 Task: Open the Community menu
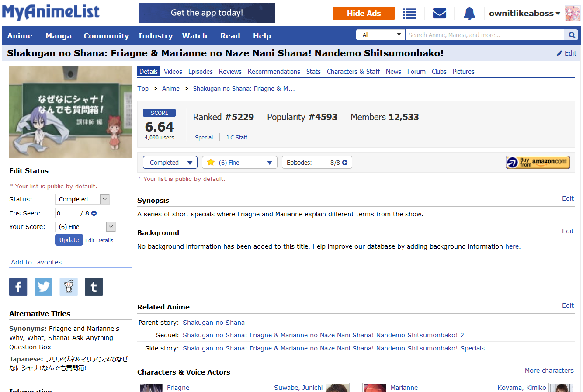coord(106,36)
